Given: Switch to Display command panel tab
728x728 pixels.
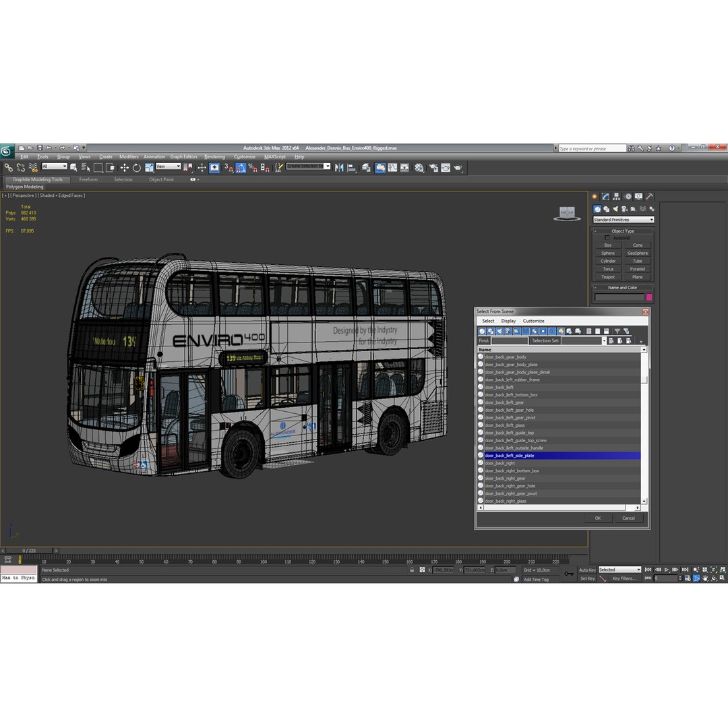Looking at the screenshot, I should click(x=639, y=196).
